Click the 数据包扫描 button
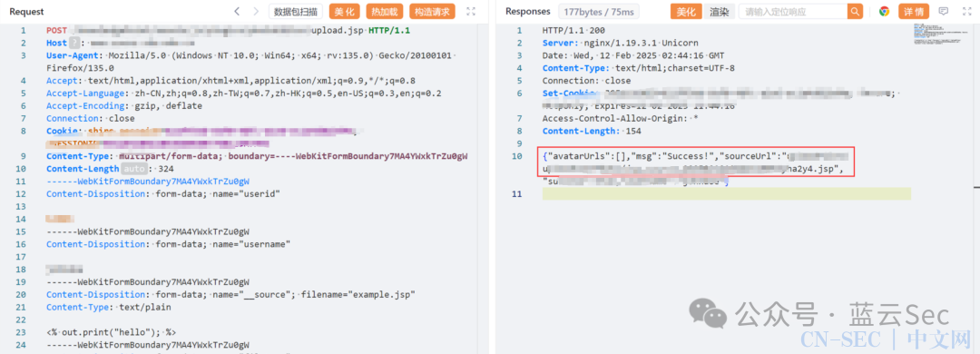This screenshot has height=354, width=980. tap(296, 11)
